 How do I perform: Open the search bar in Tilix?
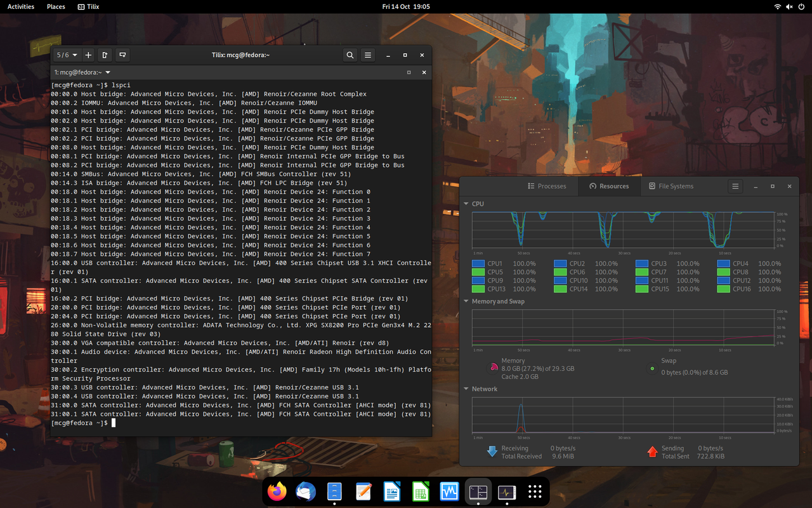(350, 55)
